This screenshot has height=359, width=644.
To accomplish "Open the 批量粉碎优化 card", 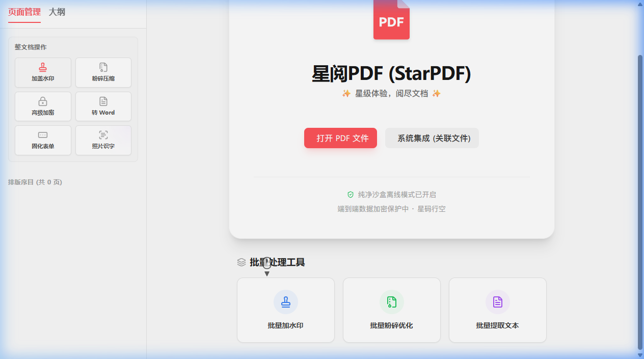I will point(392,310).
